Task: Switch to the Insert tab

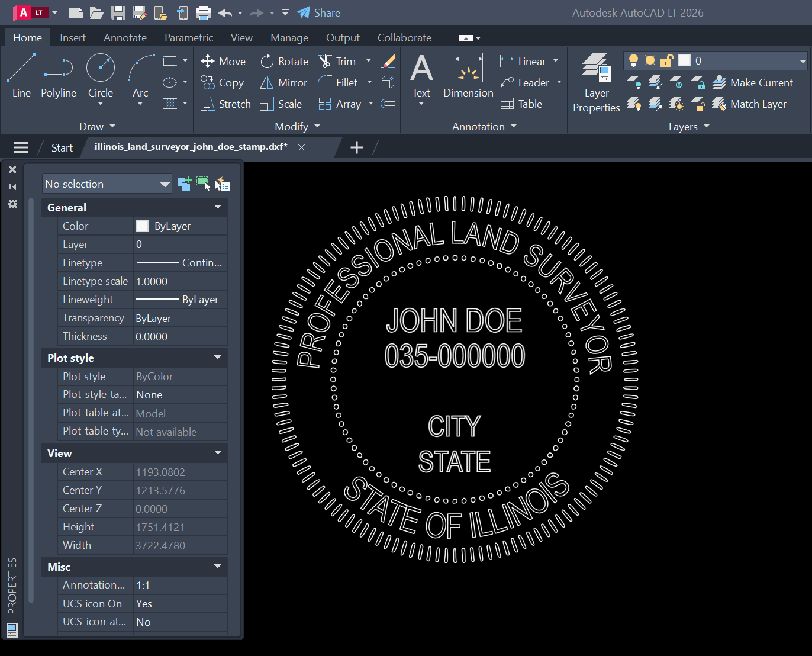Action: coord(73,37)
